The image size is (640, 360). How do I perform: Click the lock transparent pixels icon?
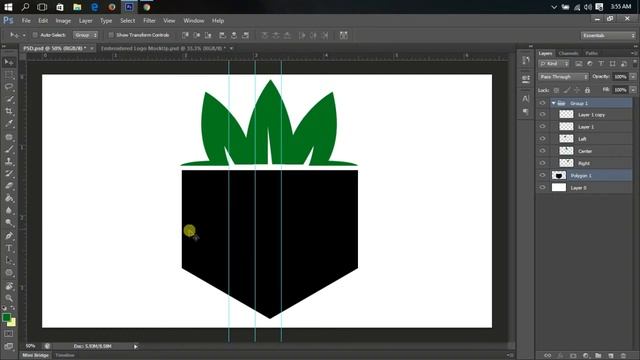(556, 90)
